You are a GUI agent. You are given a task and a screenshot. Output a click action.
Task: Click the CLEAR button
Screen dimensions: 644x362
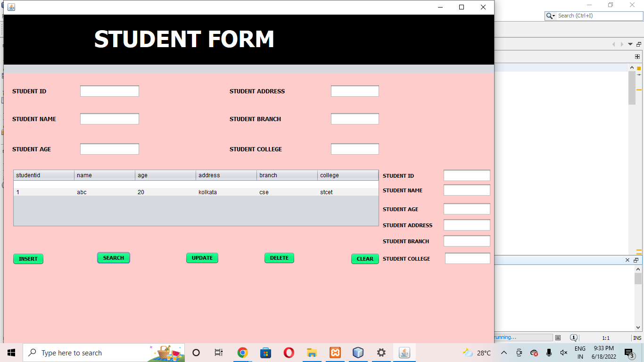coord(365,259)
